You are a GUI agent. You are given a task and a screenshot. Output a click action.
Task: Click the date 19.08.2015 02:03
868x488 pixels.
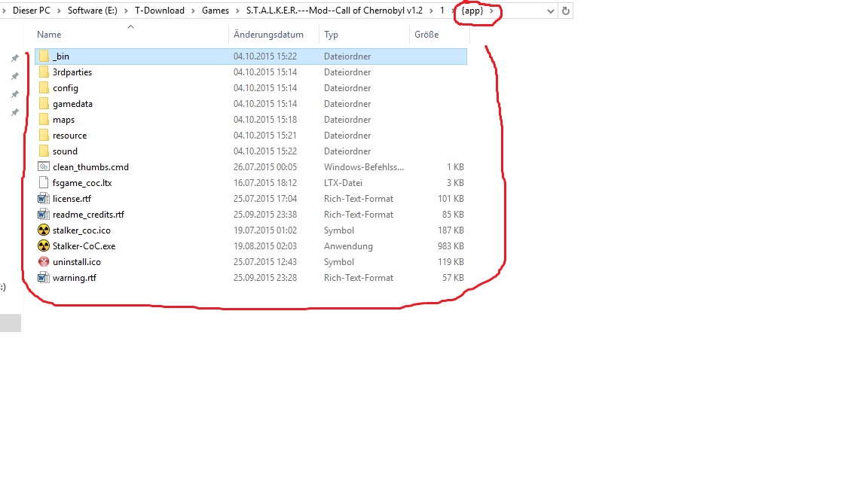pyautogui.click(x=265, y=246)
